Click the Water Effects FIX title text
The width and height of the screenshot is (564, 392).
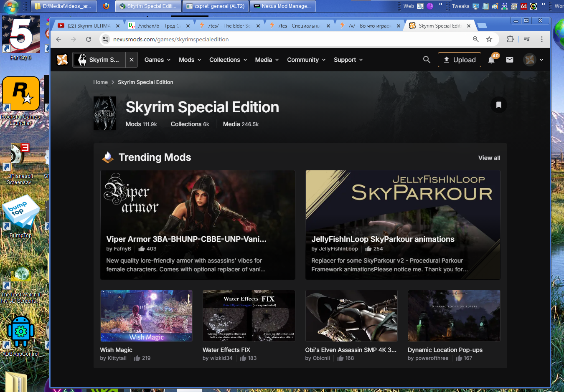click(226, 350)
